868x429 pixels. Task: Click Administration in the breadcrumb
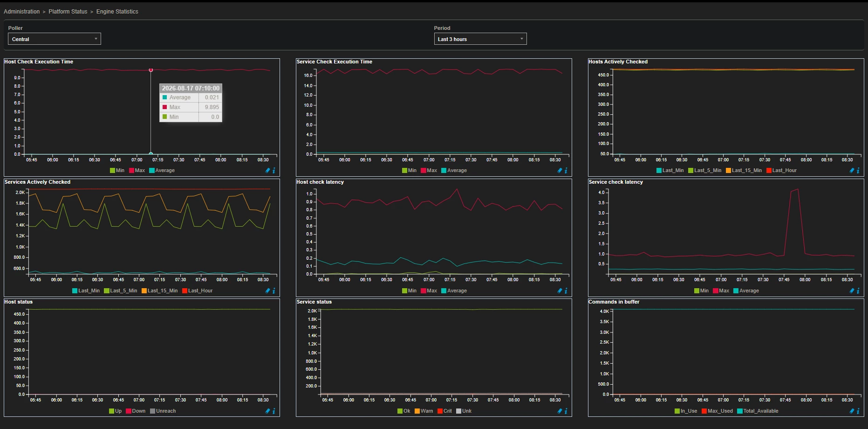(x=22, y=12)
